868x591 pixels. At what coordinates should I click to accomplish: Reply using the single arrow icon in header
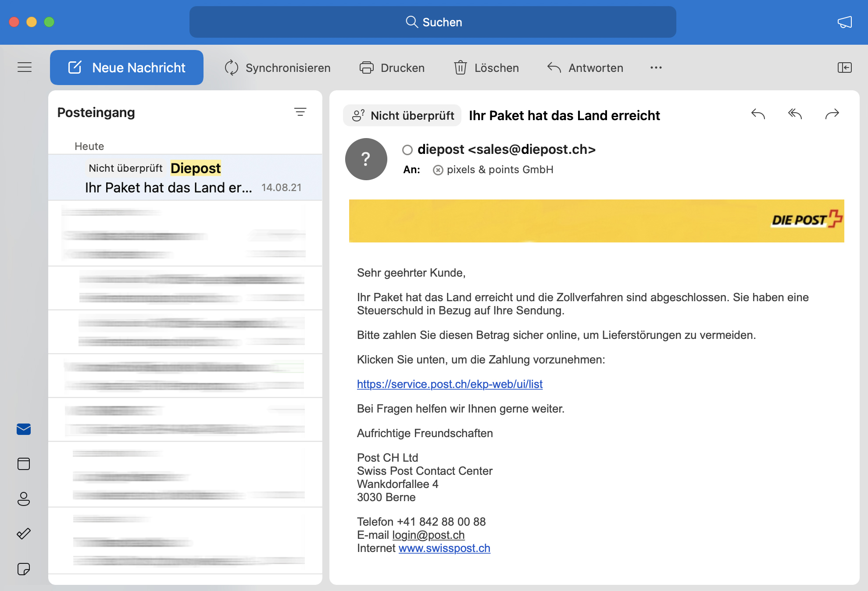[758, 114]
